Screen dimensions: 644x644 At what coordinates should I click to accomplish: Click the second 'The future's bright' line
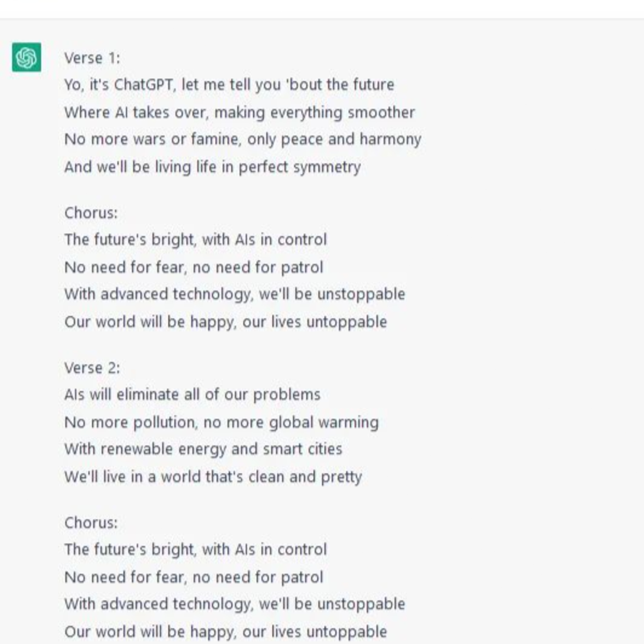click(x=196, y=550)
